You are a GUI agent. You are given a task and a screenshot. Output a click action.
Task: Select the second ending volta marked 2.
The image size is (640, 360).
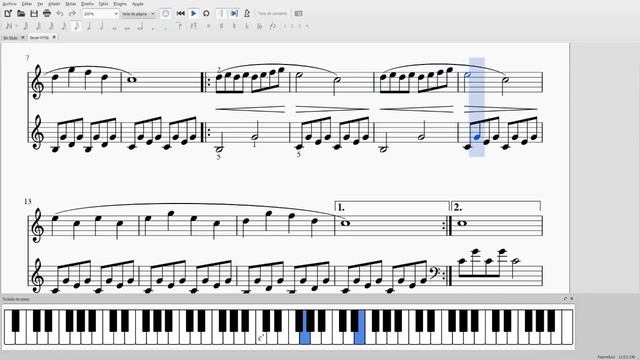pyautogui.click(x=496, y=206)
